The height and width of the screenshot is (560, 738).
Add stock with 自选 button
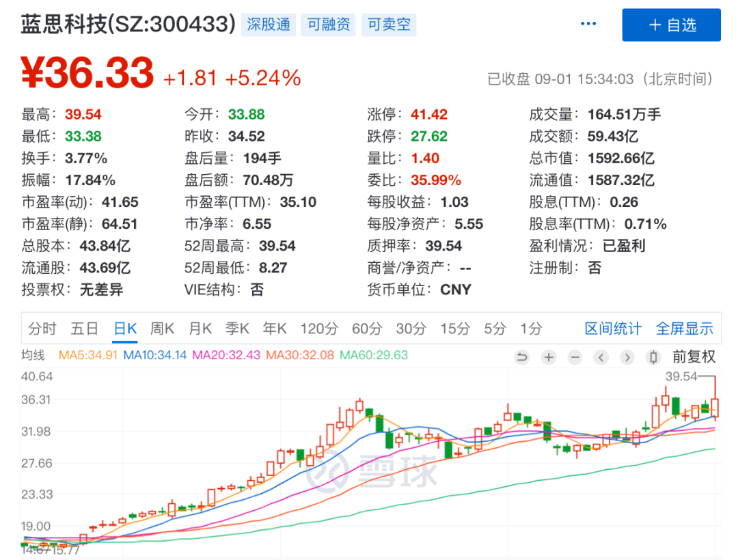pyautogui.click(x=671, y=25)
